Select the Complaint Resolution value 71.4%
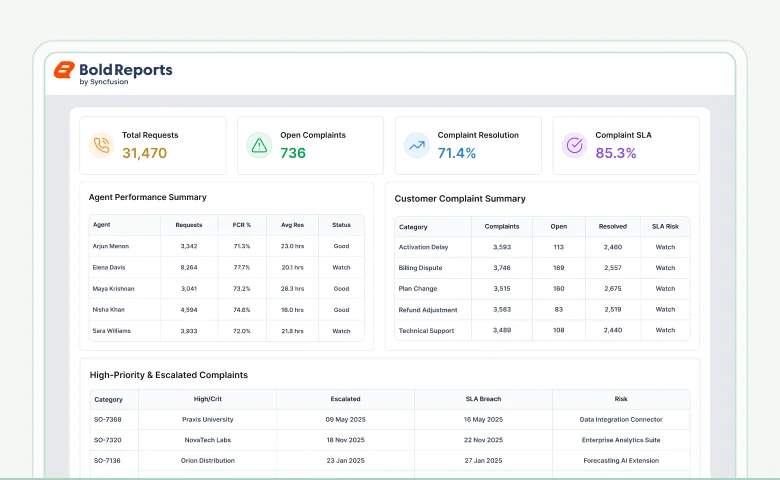Screen dimensions: 780x480 457,153
